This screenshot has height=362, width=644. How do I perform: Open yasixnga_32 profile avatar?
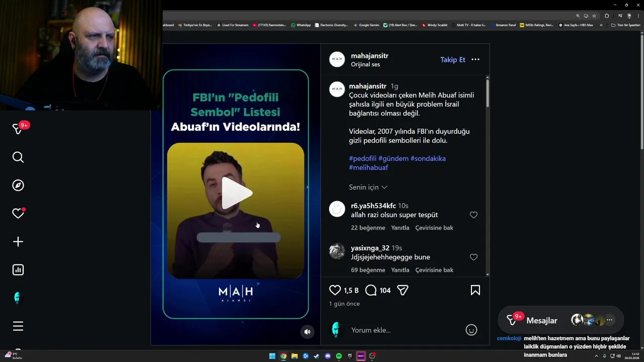click(337, 251)
